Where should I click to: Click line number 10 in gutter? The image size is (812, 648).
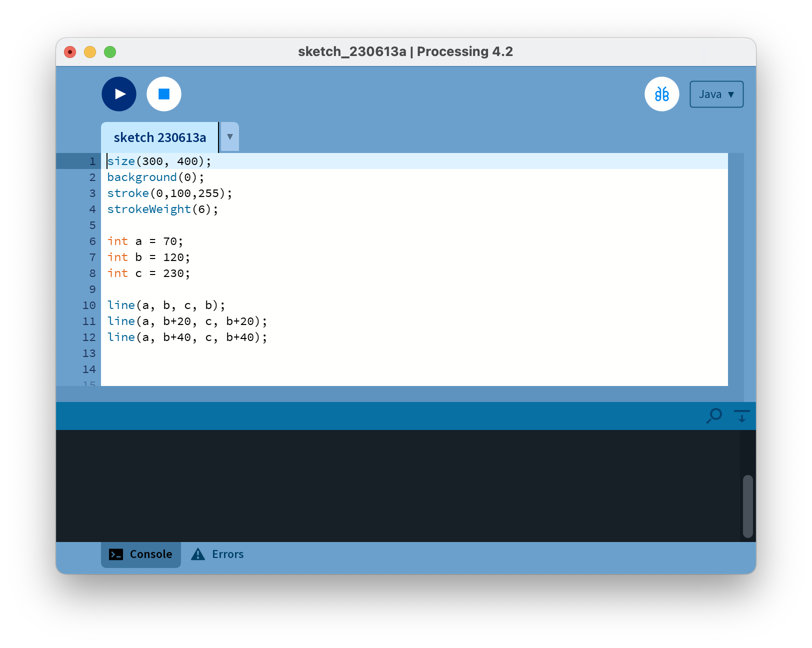click(x=89, y=305)
